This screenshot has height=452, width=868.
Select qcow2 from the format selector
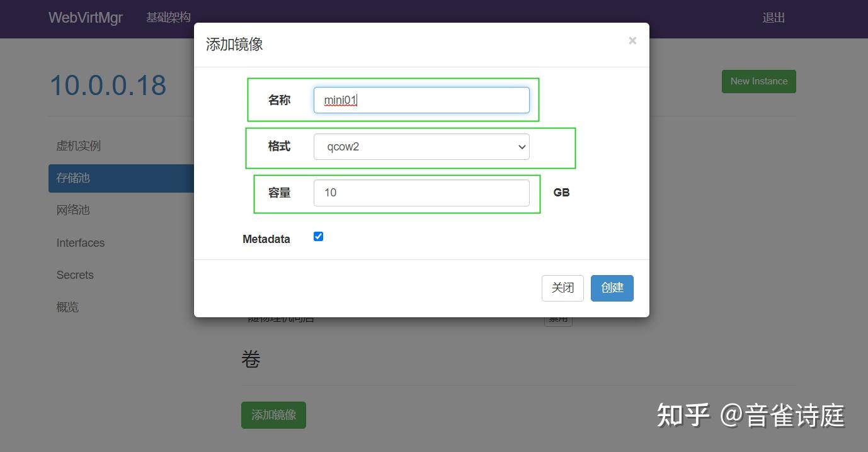(421, 146)
